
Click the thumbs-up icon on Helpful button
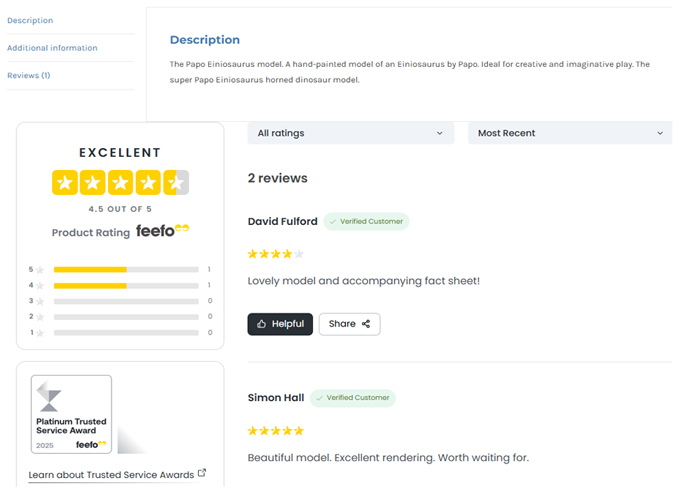point(261,324)
